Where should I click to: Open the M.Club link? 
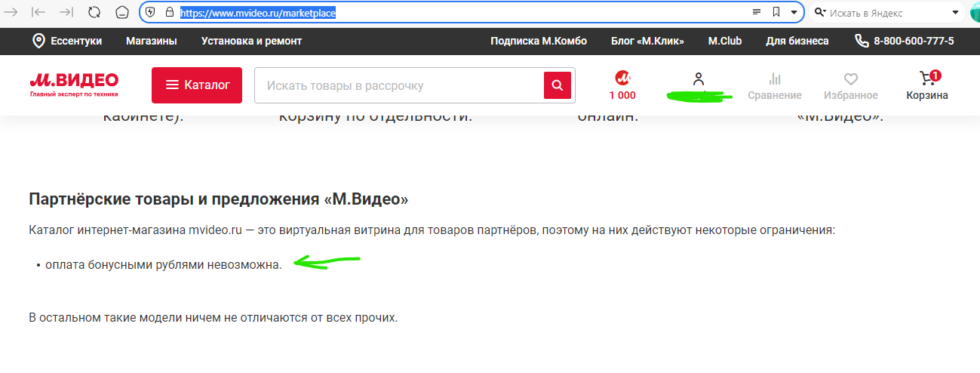pyautogui.click(x=725, y=42)
